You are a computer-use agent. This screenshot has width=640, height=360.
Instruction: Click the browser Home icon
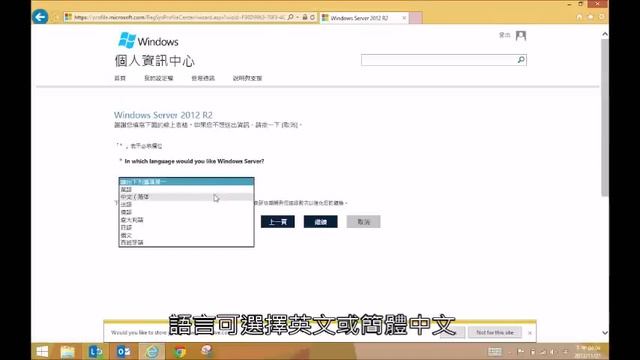tap(579, 17)
